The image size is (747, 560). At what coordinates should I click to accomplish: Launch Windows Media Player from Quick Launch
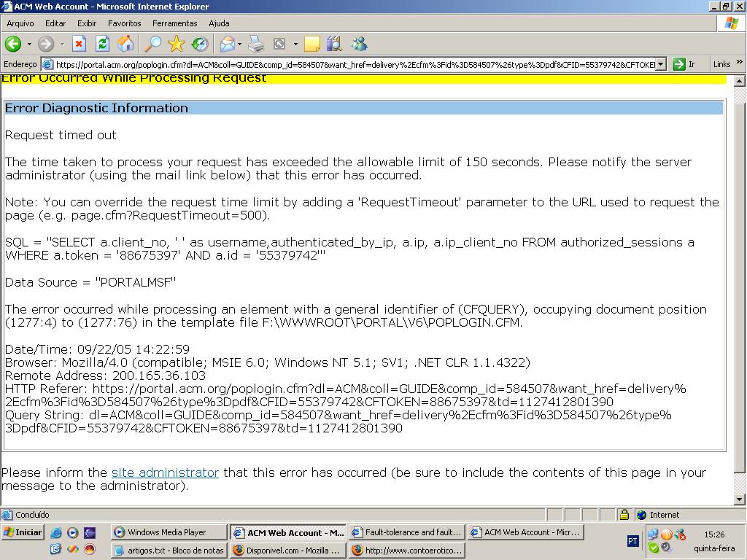point(72,533)
